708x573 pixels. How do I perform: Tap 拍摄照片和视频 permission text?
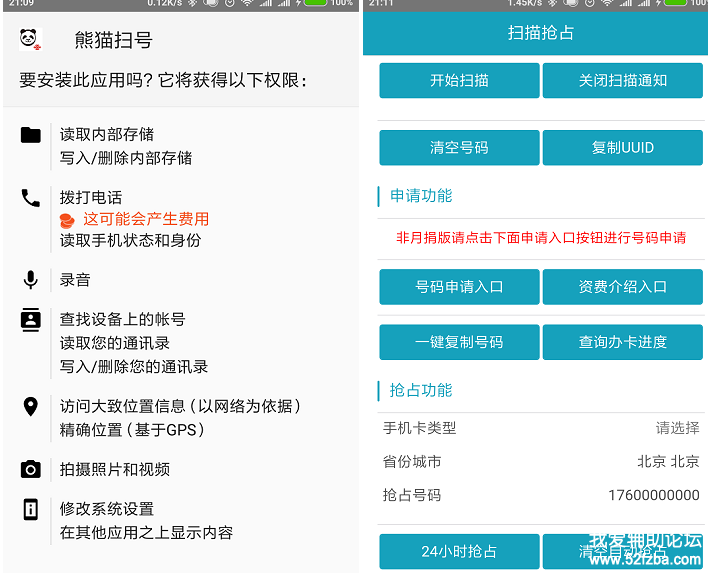(x=115, y=470)
